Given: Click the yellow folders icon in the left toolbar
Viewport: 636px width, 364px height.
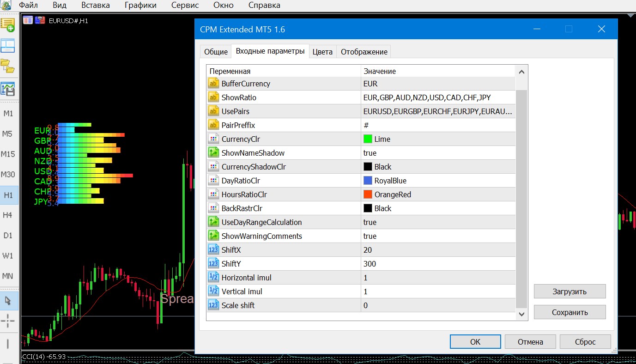Looking at the screenshot, I should coord(8,66).
